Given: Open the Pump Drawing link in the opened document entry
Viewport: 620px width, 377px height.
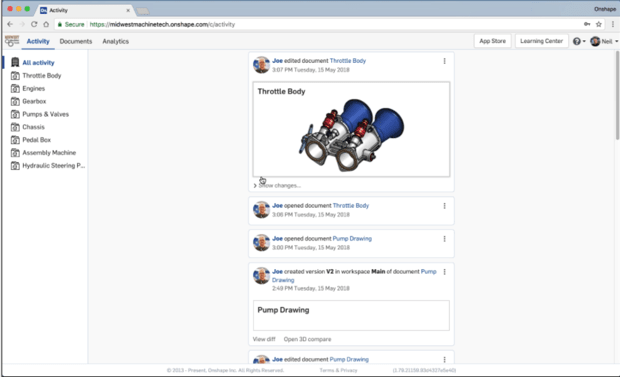Looking at the screenshot, I should pyautogui.click(x=352, y=239).
